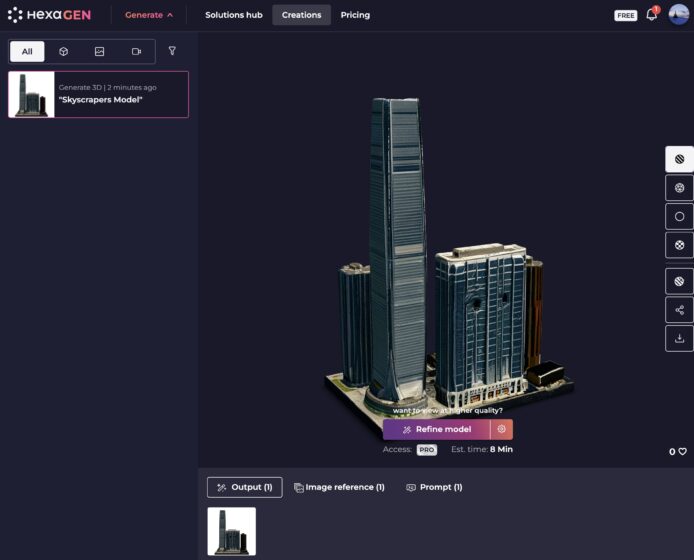Switch to the Prompt (1) tab
The image size is (694, 560).
coord(434,487)
